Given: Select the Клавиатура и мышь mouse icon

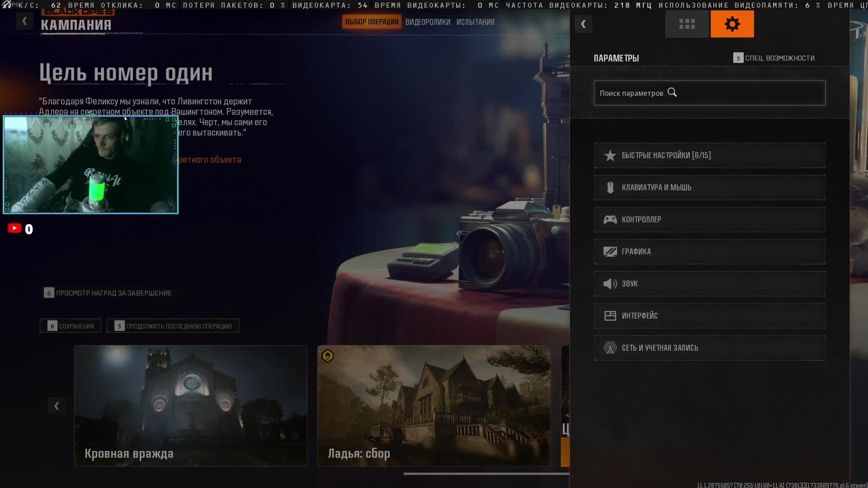Looking at the screenshot, I should (x=610, y=188).
